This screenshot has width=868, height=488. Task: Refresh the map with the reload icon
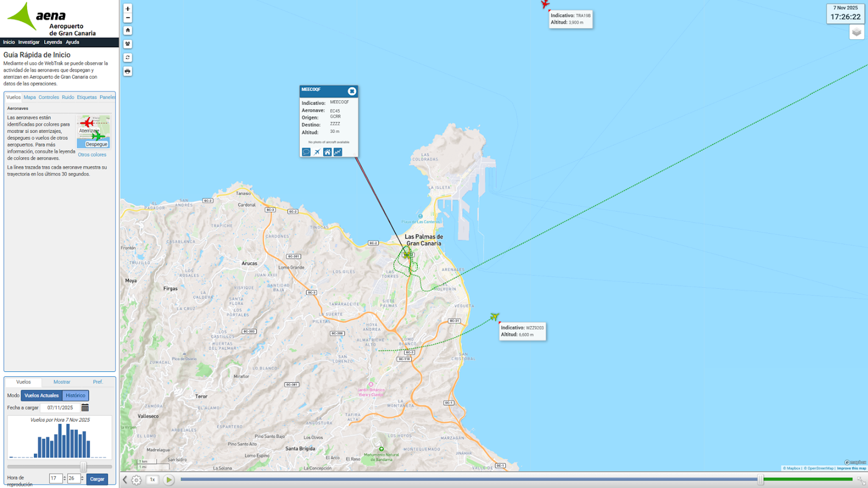[127, 57]
